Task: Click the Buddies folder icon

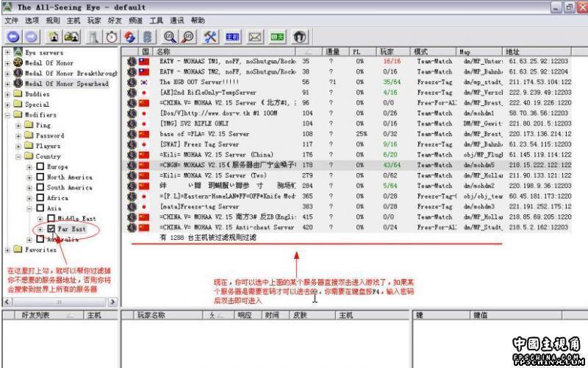Action: pos(18,93)
